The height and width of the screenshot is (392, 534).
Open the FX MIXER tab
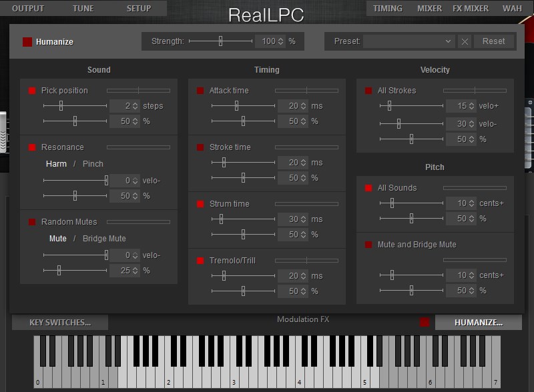point(471,9)
